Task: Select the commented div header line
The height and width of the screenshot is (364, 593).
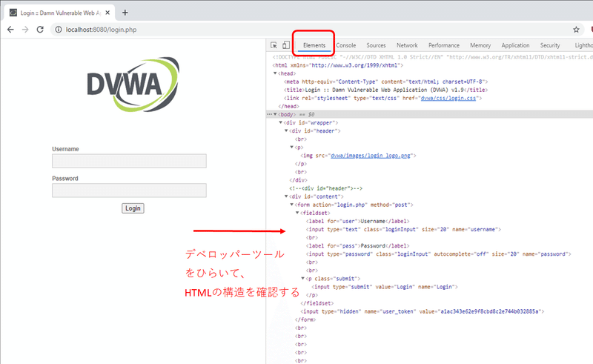Action: (325, 188)
